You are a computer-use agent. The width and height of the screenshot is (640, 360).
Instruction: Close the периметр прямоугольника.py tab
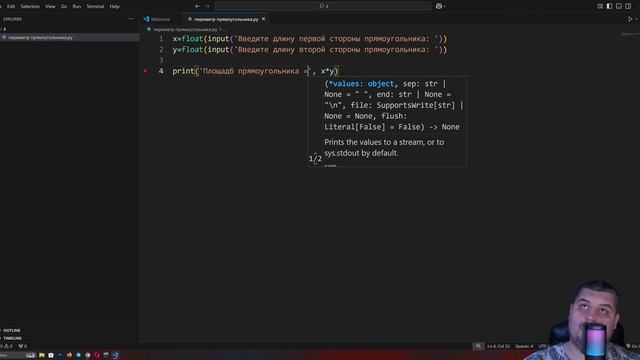click(x=264, y=19)
